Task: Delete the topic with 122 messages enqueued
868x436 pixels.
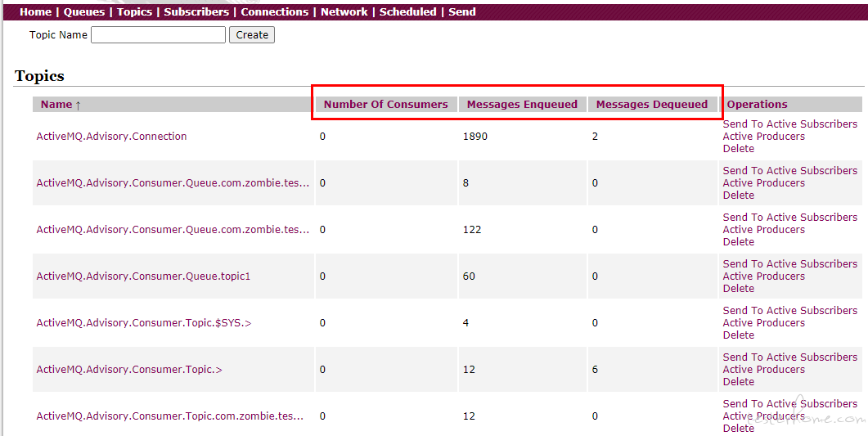Action: (739, 241)
